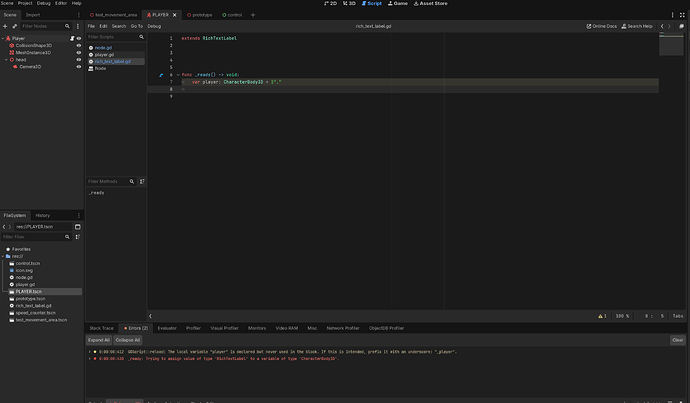Collapse all error entries
690x403 pixels.
(x=128, y=340)
